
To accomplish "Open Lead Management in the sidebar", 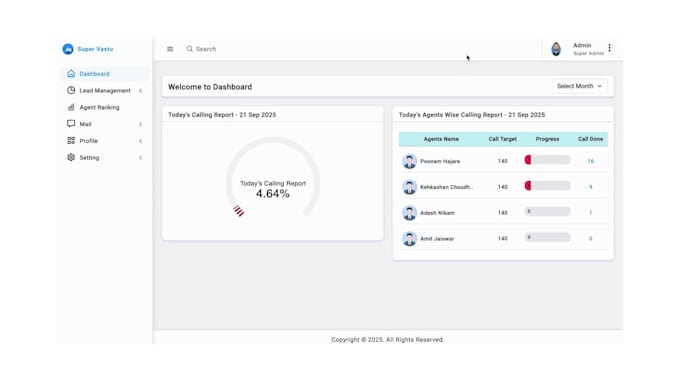I will pos(104,90).
